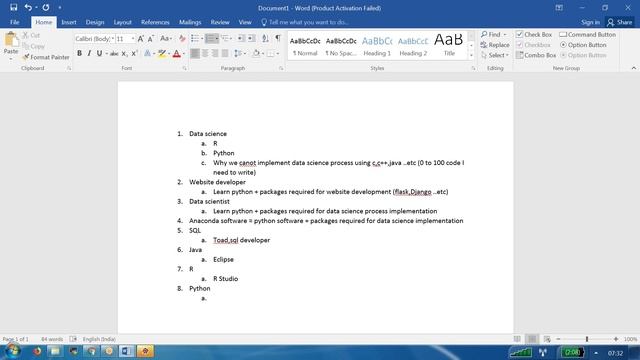This screenshot has height=360, width=640.
Task: Shrink the font size
Action: (151, 39)
